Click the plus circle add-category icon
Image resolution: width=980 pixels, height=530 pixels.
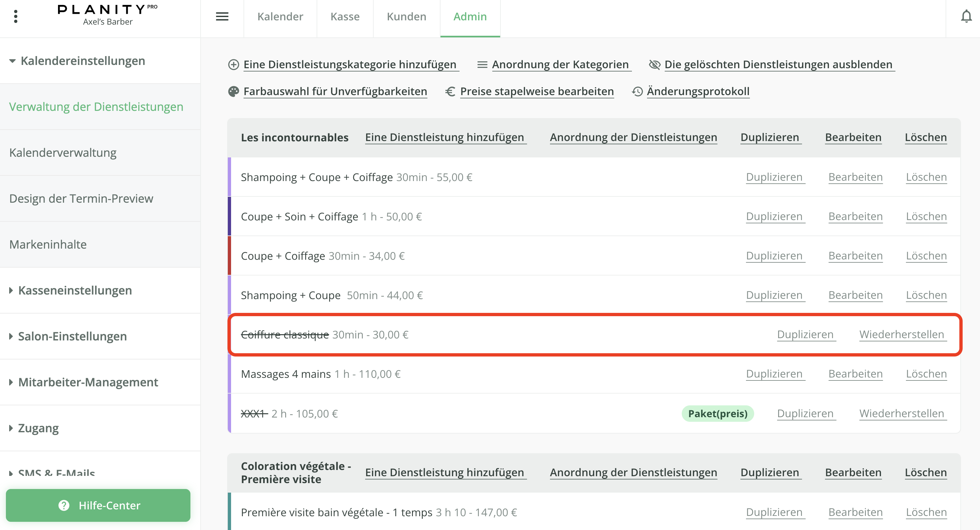tap(233, 65)
